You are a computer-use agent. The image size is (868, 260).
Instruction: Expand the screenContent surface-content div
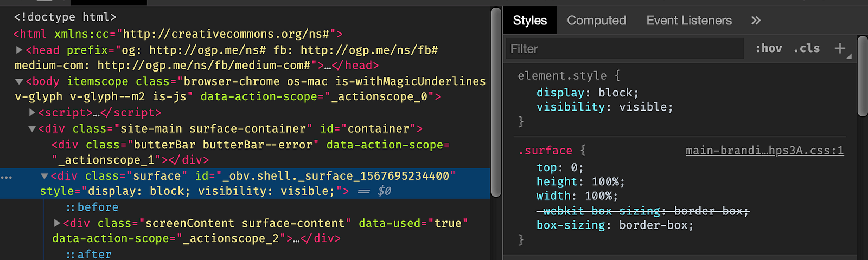click(57, 223)
